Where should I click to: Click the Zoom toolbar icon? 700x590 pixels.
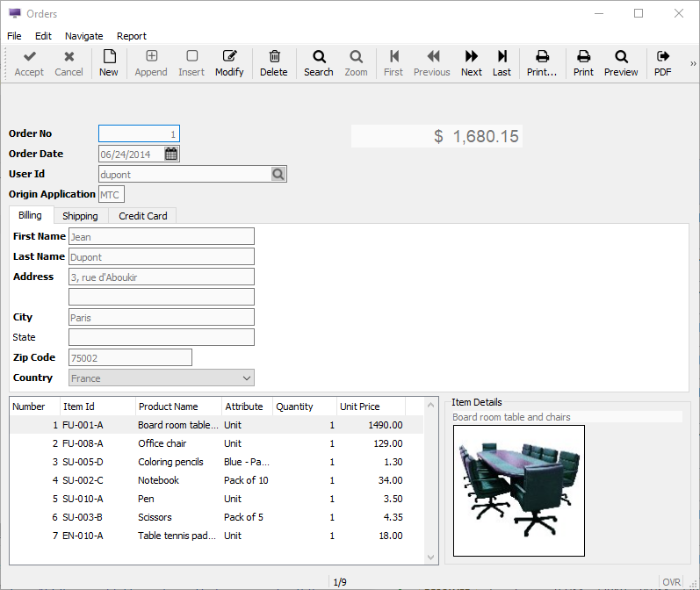point(356,56)
